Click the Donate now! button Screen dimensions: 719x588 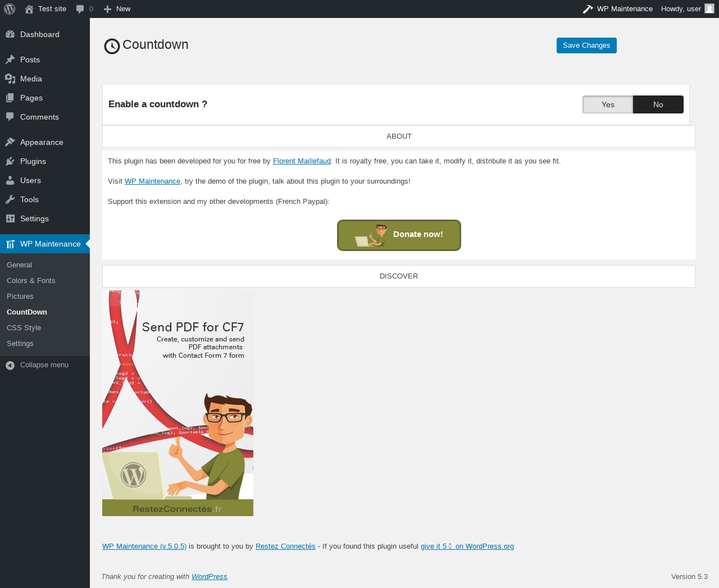tap(399, 235)
